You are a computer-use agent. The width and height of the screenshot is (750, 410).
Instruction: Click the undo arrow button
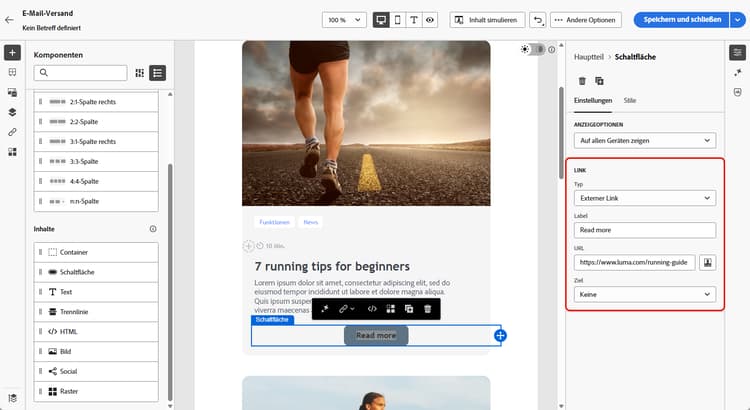[538, 20]
